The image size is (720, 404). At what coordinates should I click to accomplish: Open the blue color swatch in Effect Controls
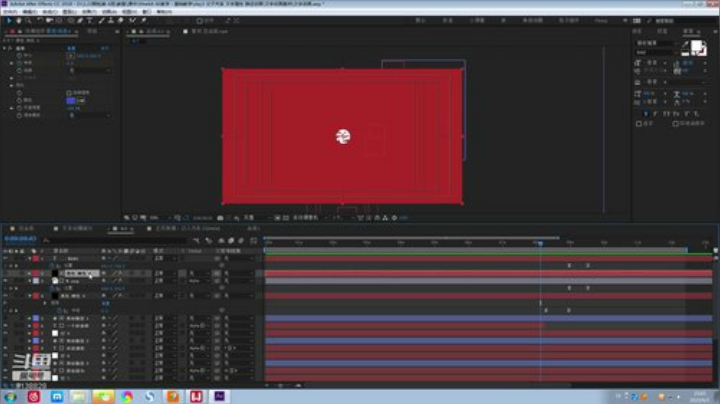tap(71, 101)
